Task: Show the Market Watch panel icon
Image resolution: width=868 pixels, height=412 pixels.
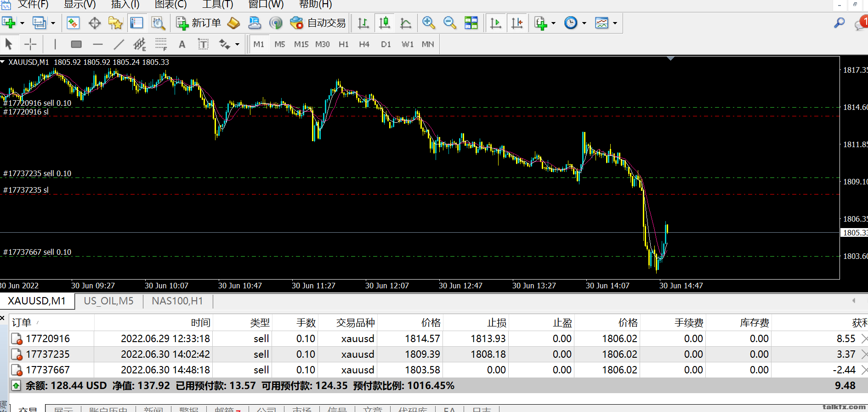Action: tap(73, 23)
